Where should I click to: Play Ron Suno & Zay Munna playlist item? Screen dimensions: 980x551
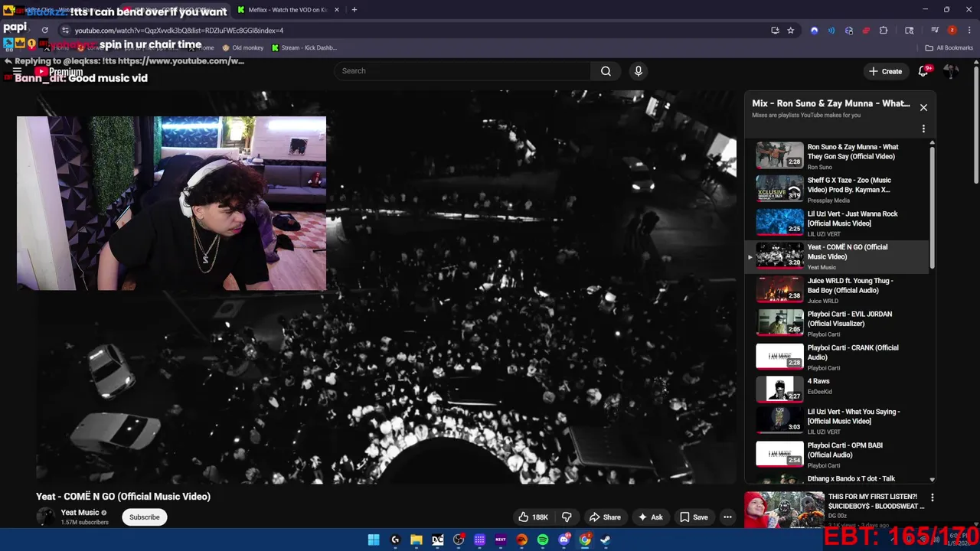point(838,155)
